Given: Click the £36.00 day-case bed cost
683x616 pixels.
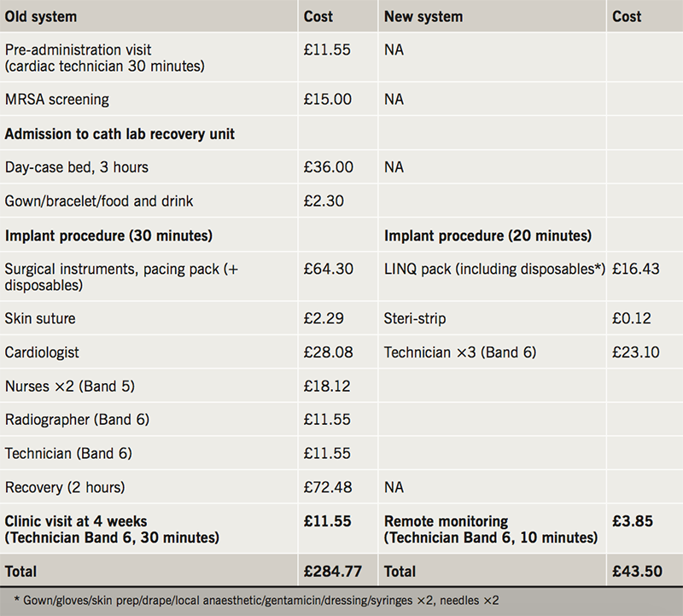Looking at the screenshot, I should [x=328, y=167].
